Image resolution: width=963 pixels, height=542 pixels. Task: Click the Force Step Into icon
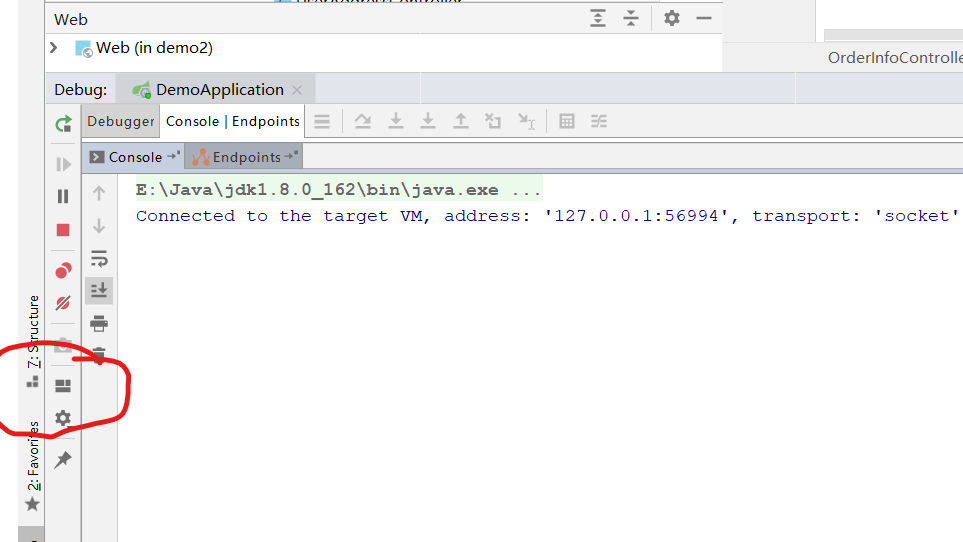coord(428,122)
